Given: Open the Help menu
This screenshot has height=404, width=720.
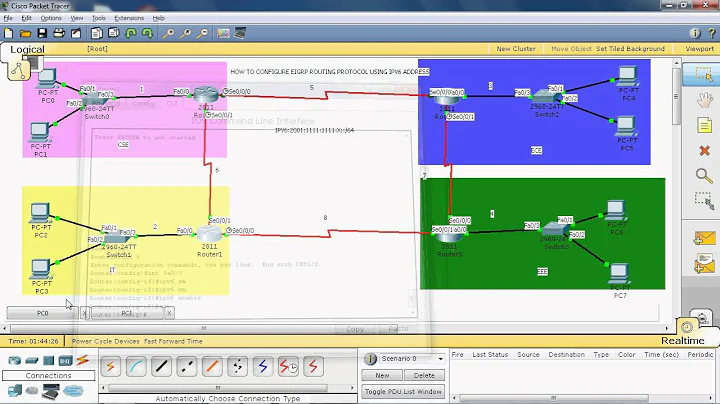Looking at the screenshot, I should point(158,18).
